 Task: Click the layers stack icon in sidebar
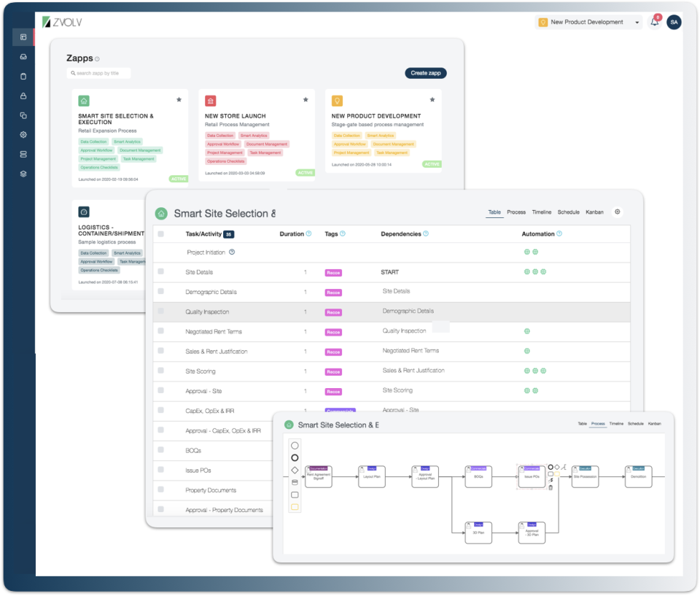pyautogui.click(x=23, y=174)
